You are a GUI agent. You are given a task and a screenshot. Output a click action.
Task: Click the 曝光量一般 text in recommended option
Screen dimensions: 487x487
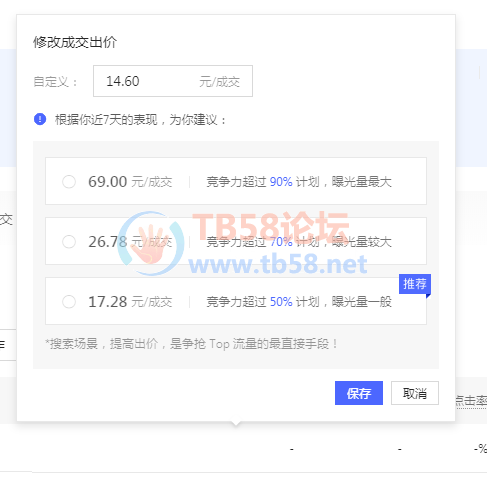click(362, 302)
